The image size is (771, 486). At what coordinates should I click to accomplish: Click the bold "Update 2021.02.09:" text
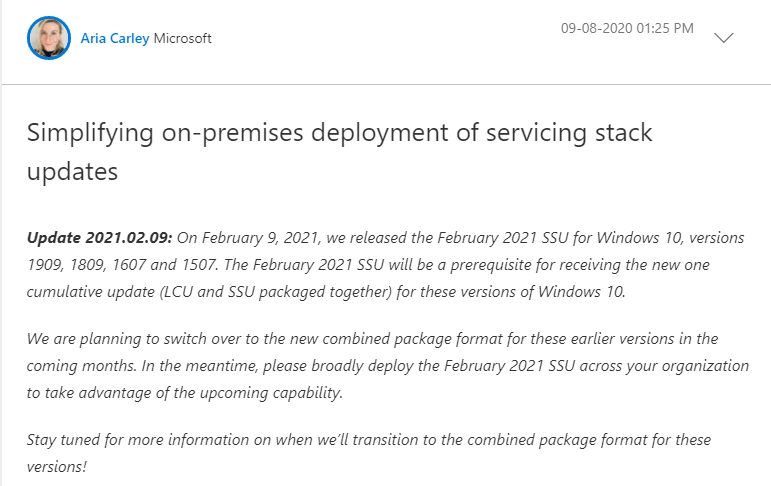[x=100, y=237]
